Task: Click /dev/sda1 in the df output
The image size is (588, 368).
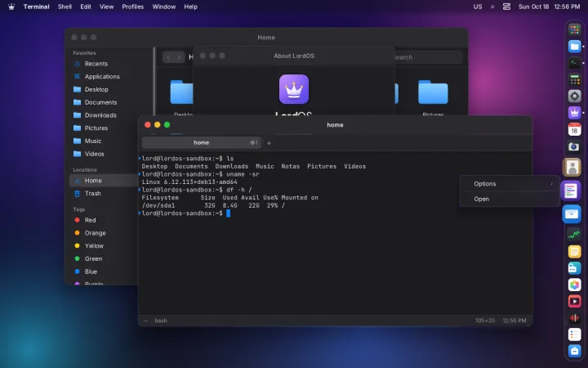Action: (158, 205)
